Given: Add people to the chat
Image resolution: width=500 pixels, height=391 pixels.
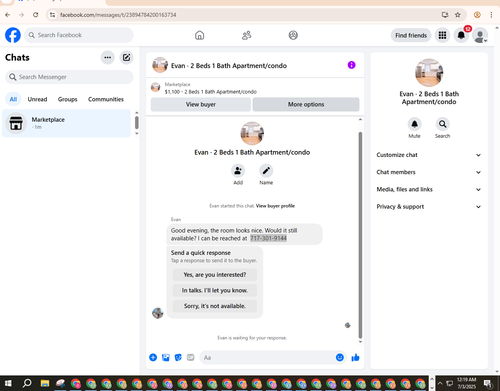Looking at the screenshot, I should point(238,171).
